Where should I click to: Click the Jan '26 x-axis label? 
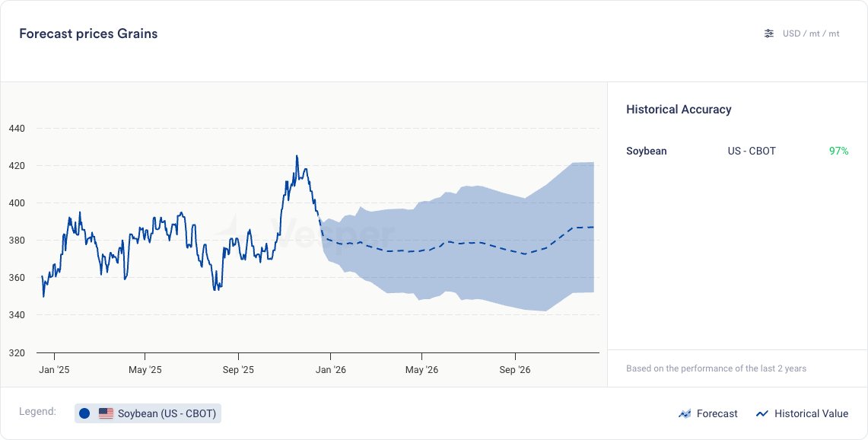click(x=331, y=370)
